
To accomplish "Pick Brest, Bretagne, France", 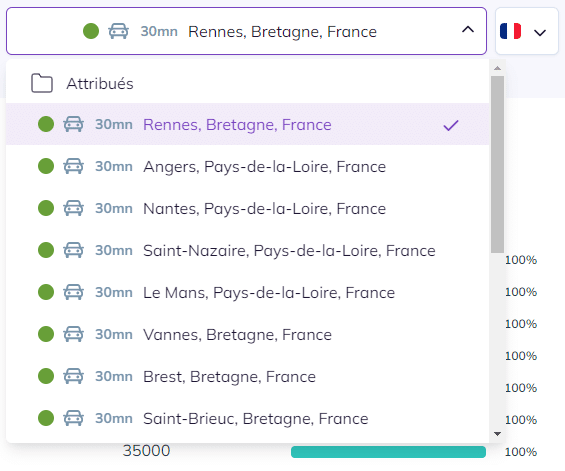I will tap(248, 376).
